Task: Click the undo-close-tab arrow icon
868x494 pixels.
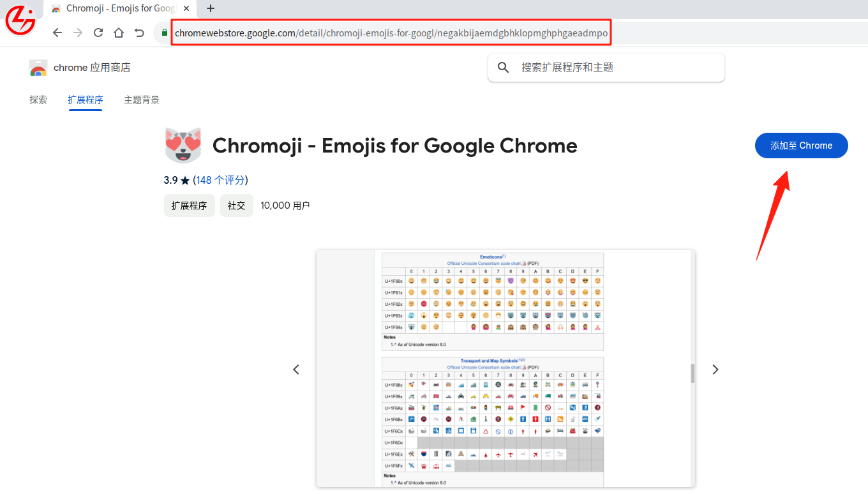Action: pos(139,33)
